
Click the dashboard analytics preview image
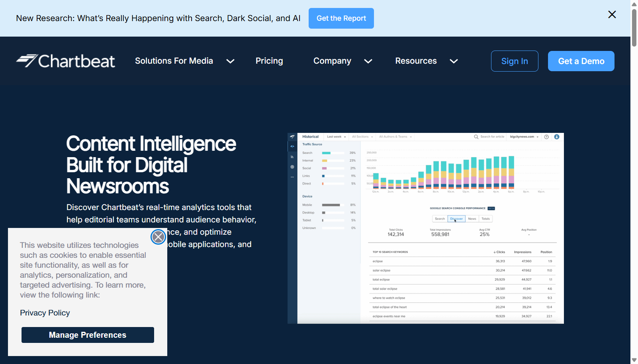(x=426, y=228)
